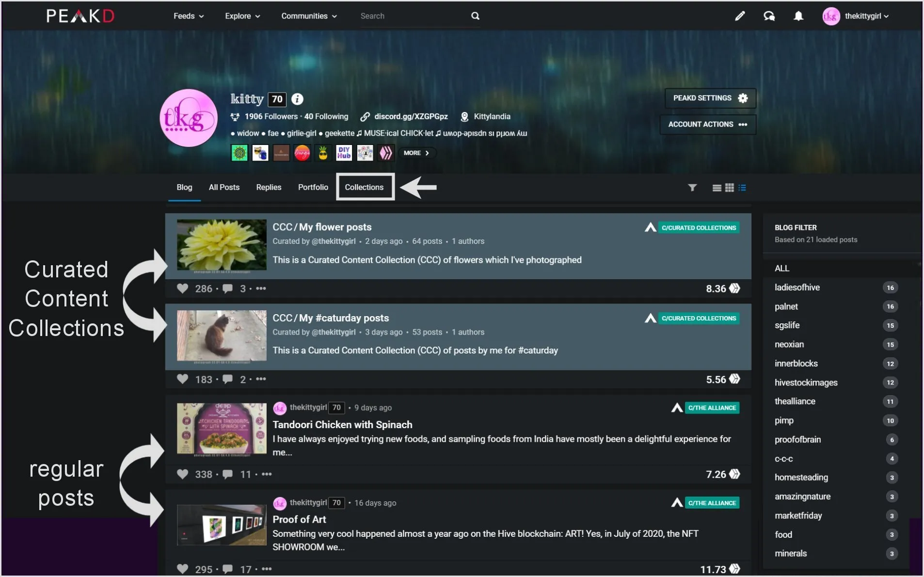Click the PeakD logo
The width and height of the screenshot is (924, 577).
tap(80, 16)
